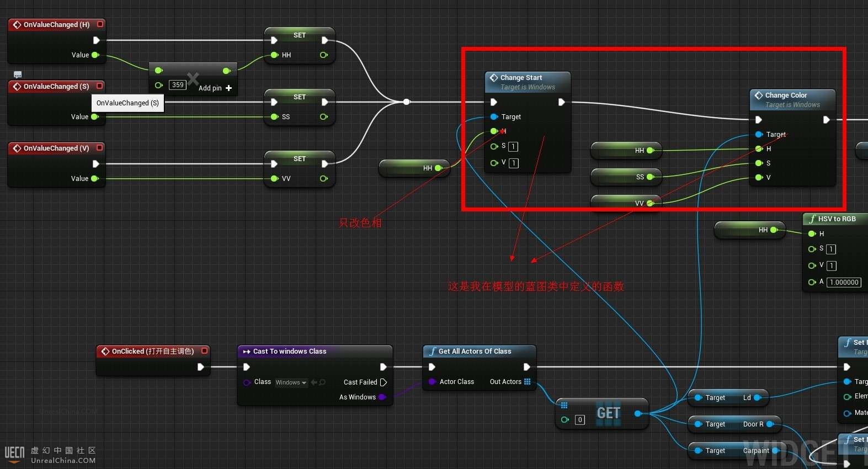868x469 pixels.
Task: Click the red delegate pin on OnValueChanged (H)
Action: pos(100,24)
